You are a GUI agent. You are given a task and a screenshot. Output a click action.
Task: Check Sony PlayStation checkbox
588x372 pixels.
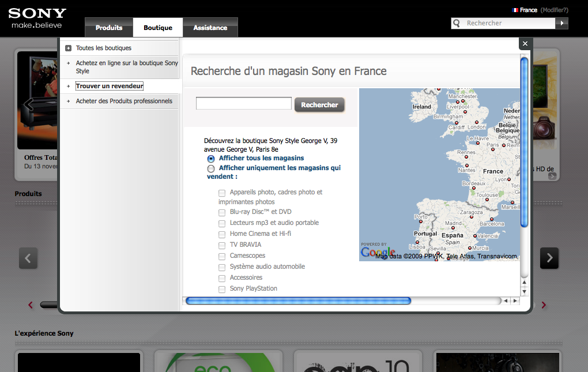(x=222, y=289)
